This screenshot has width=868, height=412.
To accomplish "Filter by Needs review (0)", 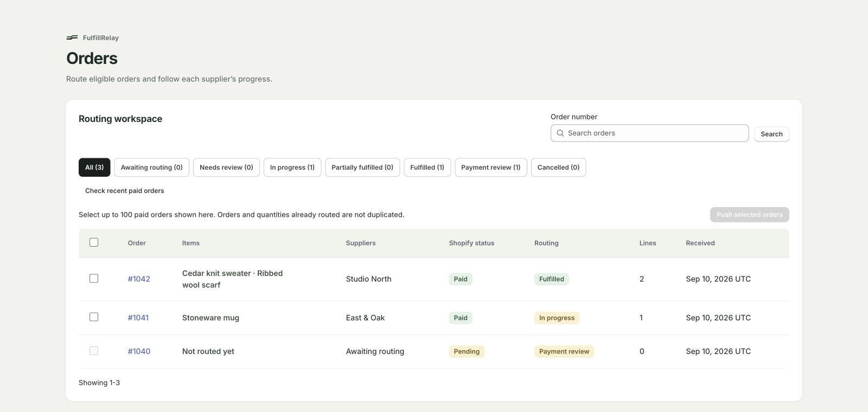I will tap(226, 168).
